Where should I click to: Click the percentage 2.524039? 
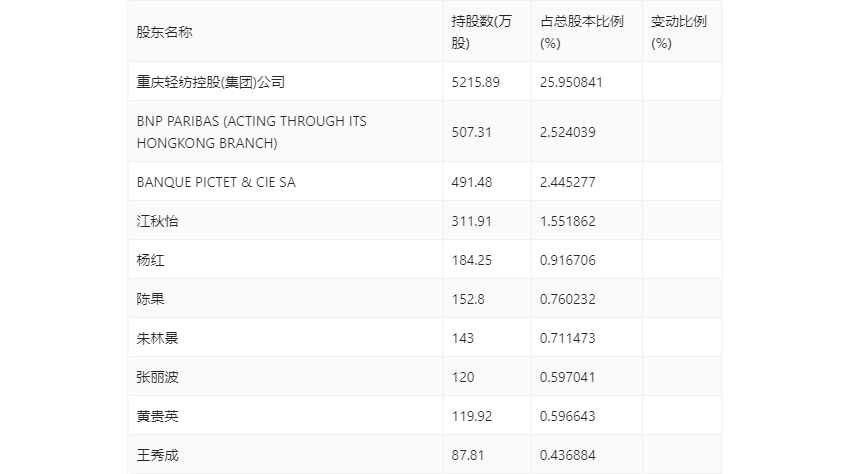(x=568, y=132)
